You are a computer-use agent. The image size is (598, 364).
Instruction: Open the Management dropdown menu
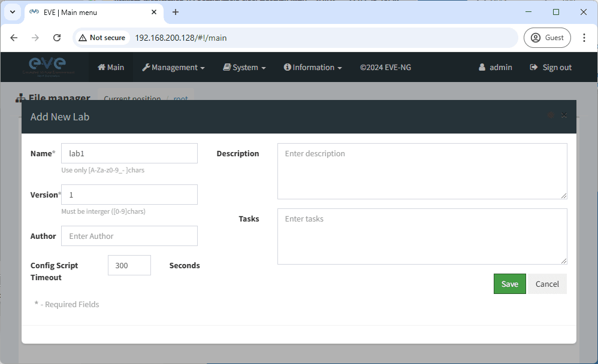(173, 68)
